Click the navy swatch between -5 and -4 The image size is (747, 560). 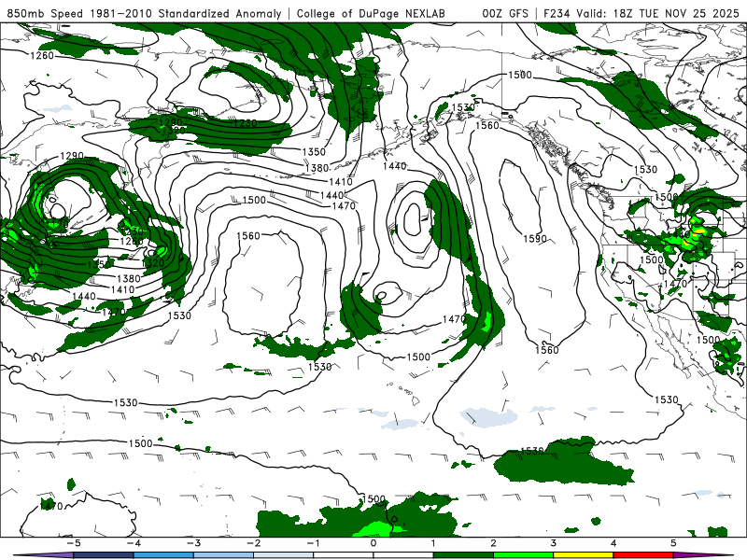(104, 555)
